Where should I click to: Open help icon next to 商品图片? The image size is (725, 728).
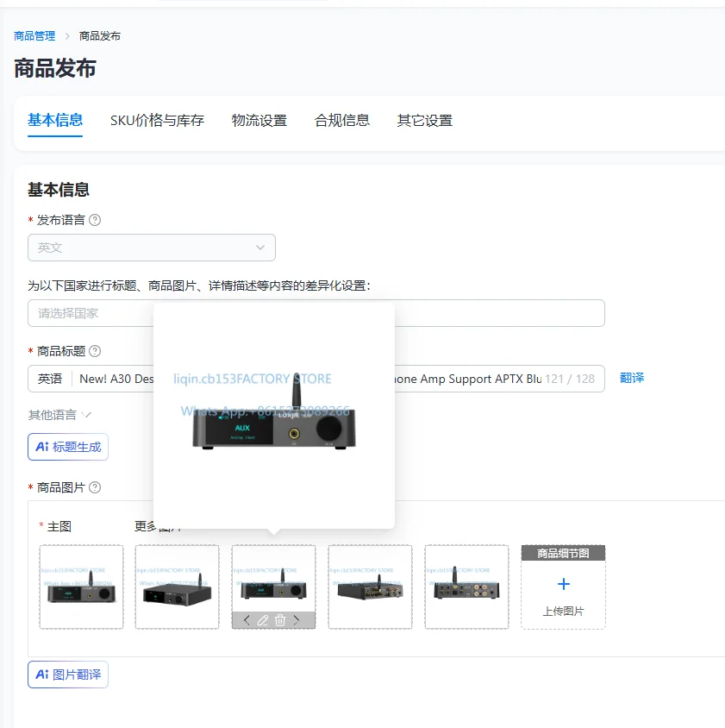coord(95,487)
